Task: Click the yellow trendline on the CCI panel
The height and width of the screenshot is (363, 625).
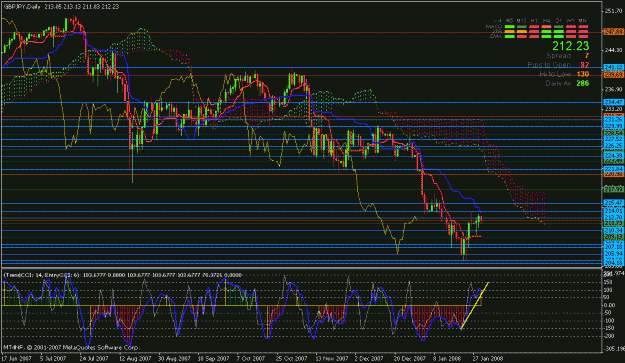Action: pos(474,306)
